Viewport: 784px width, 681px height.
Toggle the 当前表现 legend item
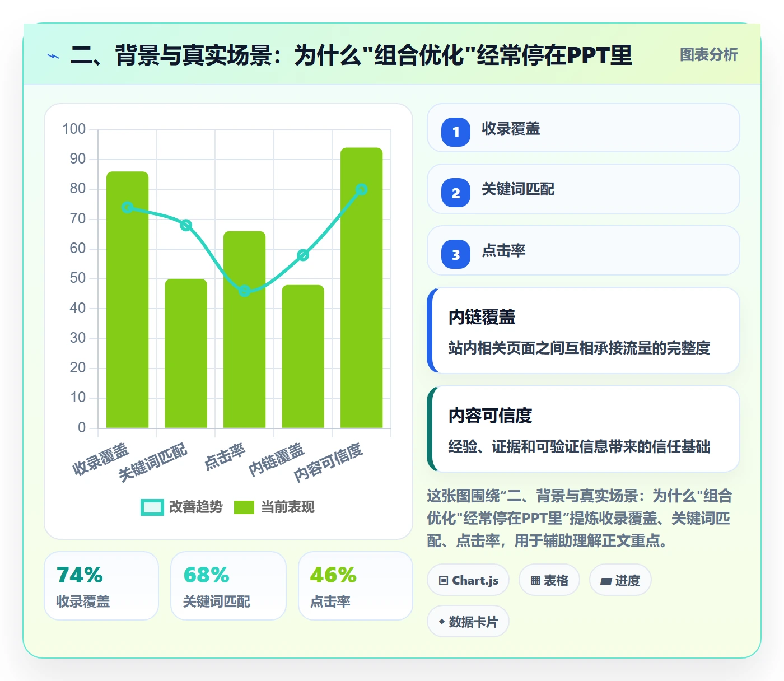[x=274, y=507]
